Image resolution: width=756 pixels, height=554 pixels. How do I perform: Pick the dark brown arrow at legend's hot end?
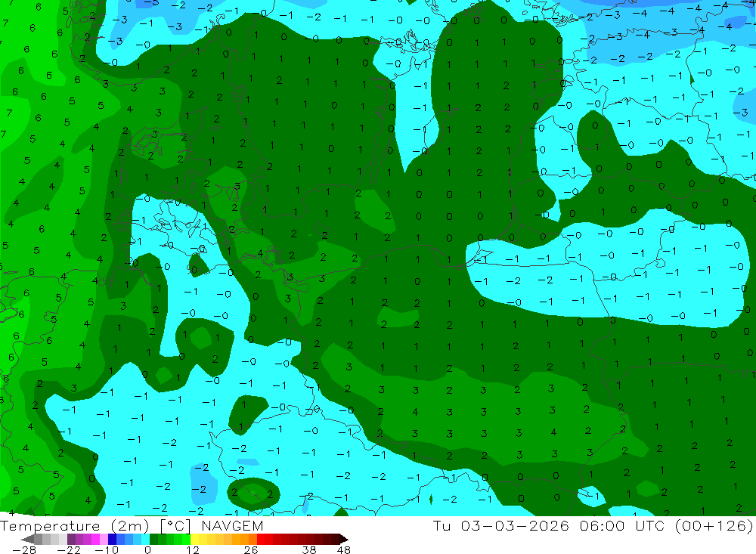[x=343, y=539]
